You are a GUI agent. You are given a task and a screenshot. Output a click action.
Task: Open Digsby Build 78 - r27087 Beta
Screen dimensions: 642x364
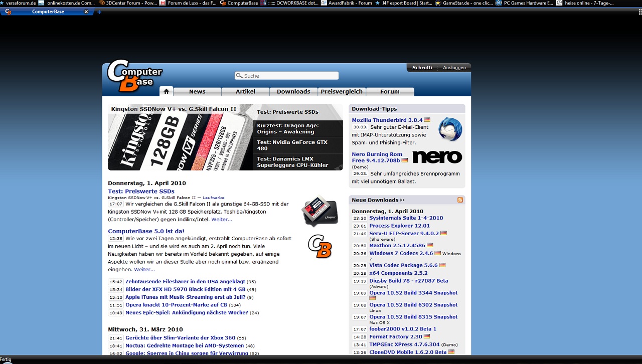coord(408,281)
